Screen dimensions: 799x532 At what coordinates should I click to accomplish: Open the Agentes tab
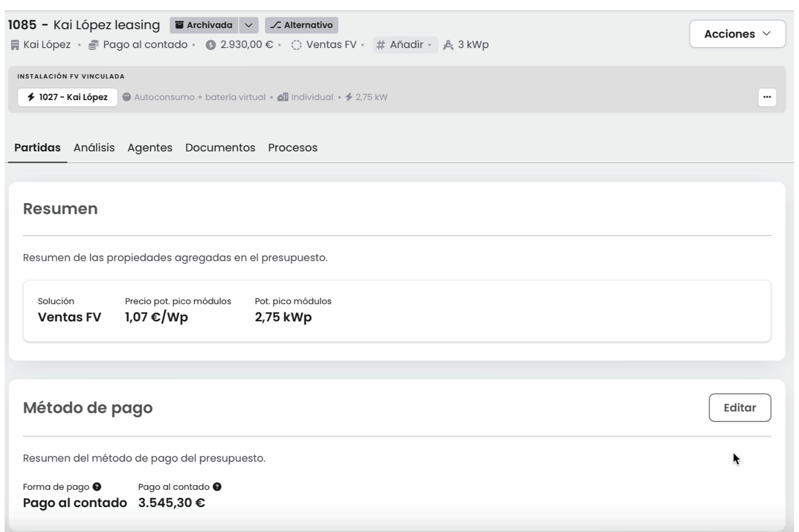(150, 148)
